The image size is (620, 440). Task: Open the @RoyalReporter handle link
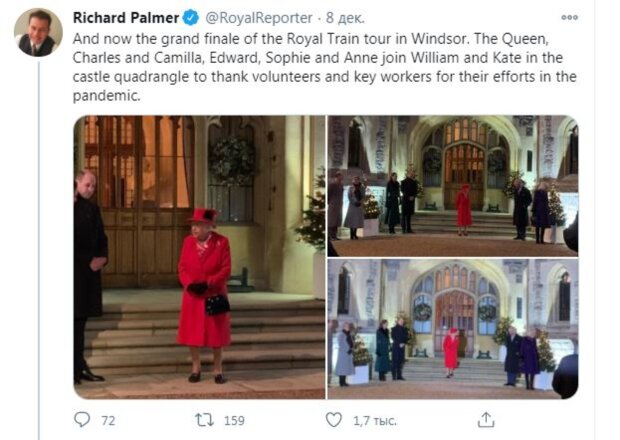pos(259,18)
